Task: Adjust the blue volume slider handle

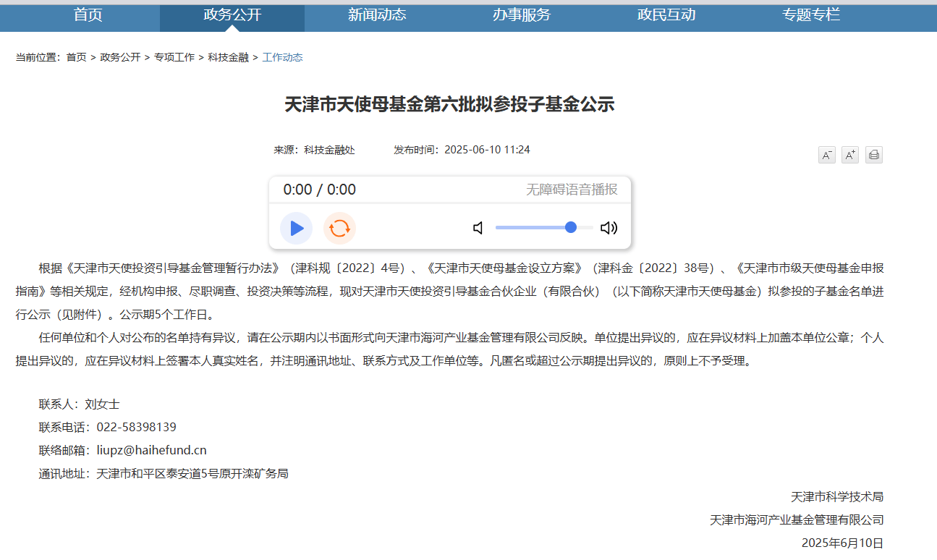Action: tap(571, 227)
